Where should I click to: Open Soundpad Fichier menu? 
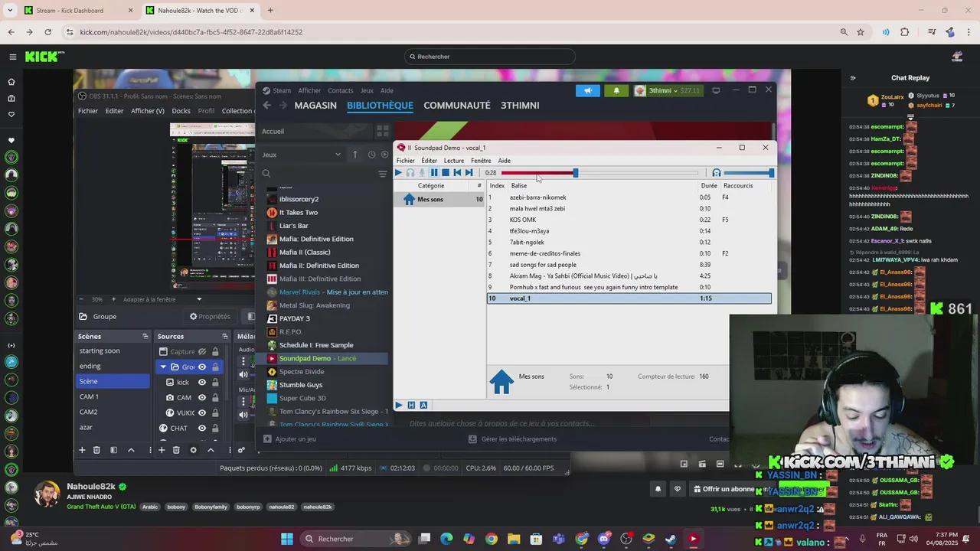tap(406, 161)
